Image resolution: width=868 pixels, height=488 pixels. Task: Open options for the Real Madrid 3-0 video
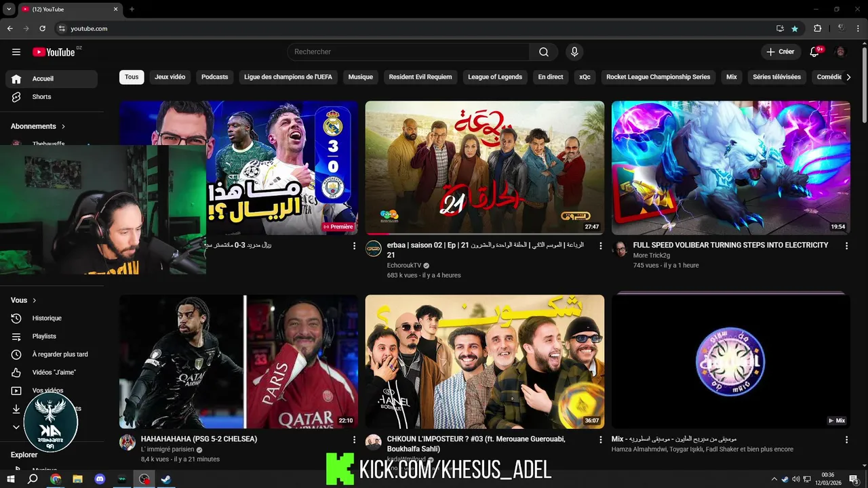click(x=354, y=246)
